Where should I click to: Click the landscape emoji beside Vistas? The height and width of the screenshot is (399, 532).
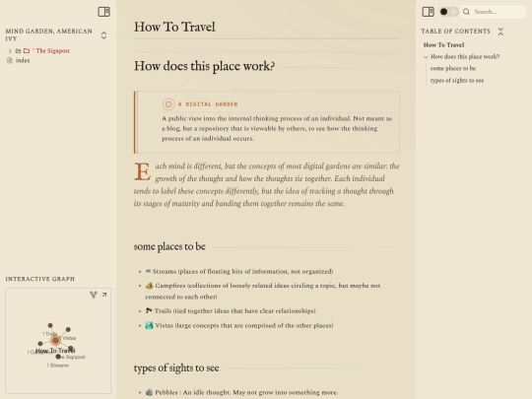coord(149,325)
